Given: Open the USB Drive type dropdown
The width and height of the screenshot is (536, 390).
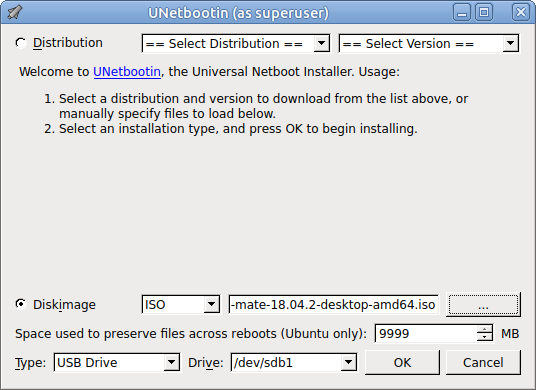Looking at the screenshot, I should pos(117,362).
